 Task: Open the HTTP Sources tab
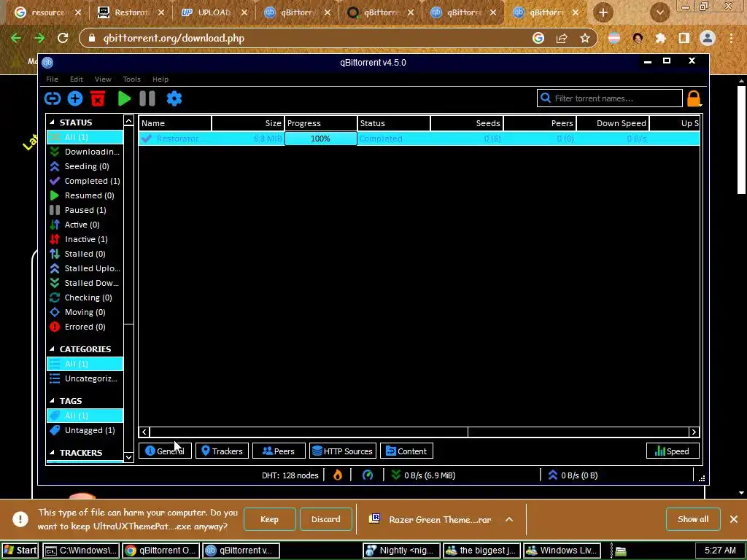tap(343, 451)
